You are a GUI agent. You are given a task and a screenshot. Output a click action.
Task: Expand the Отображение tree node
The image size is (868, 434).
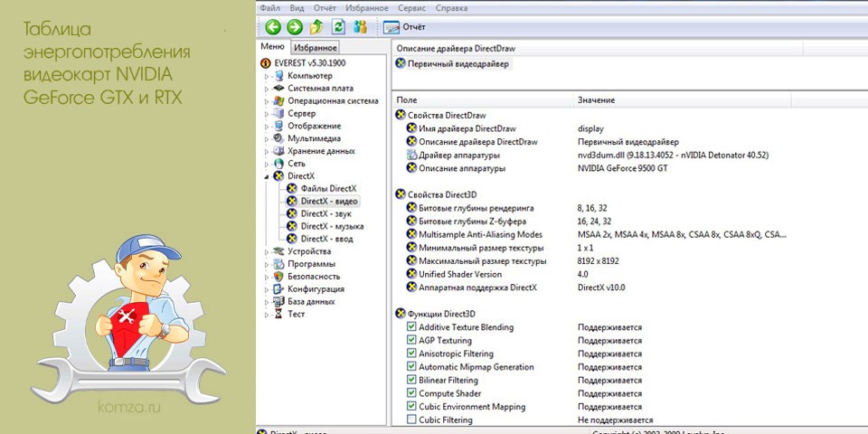pos(266,127)
